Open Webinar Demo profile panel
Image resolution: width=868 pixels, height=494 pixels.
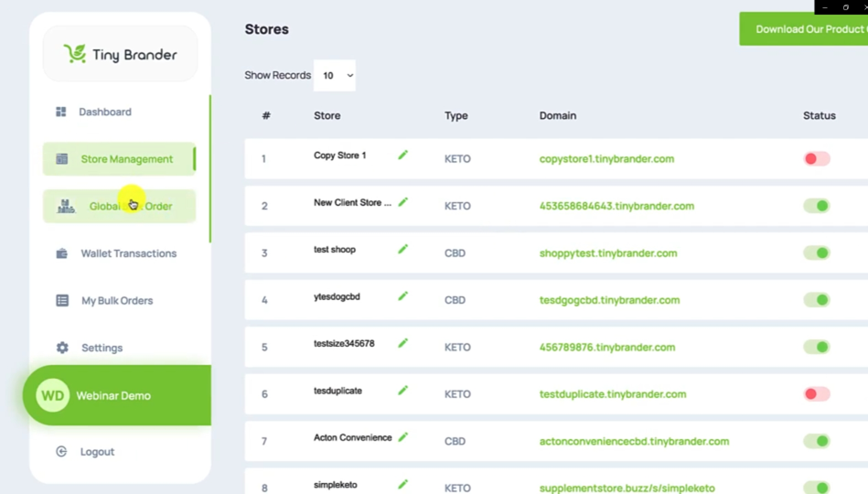coord(117,395)
